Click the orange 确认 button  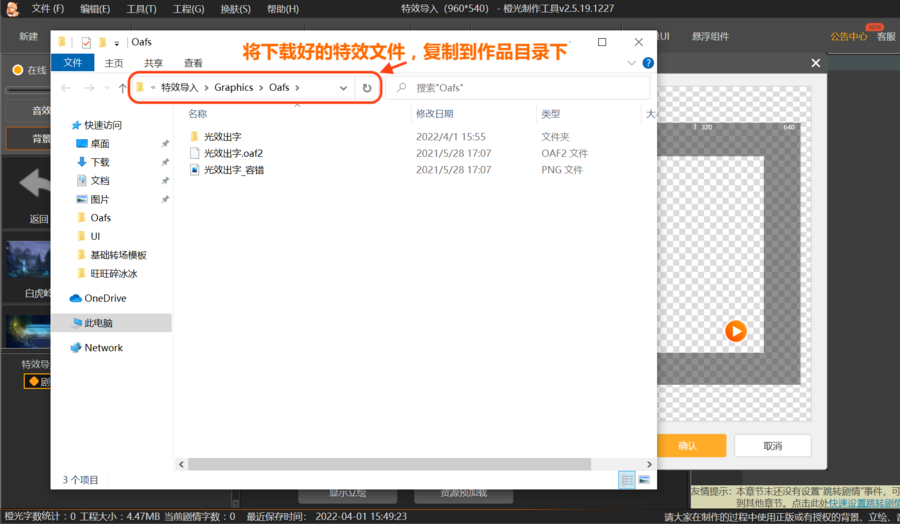(x=688, y=446)
